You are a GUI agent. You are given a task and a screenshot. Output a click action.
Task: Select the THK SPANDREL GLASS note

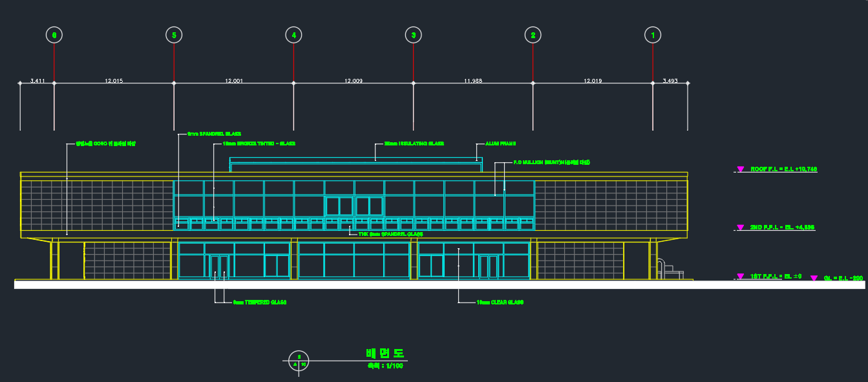point(390,234)
